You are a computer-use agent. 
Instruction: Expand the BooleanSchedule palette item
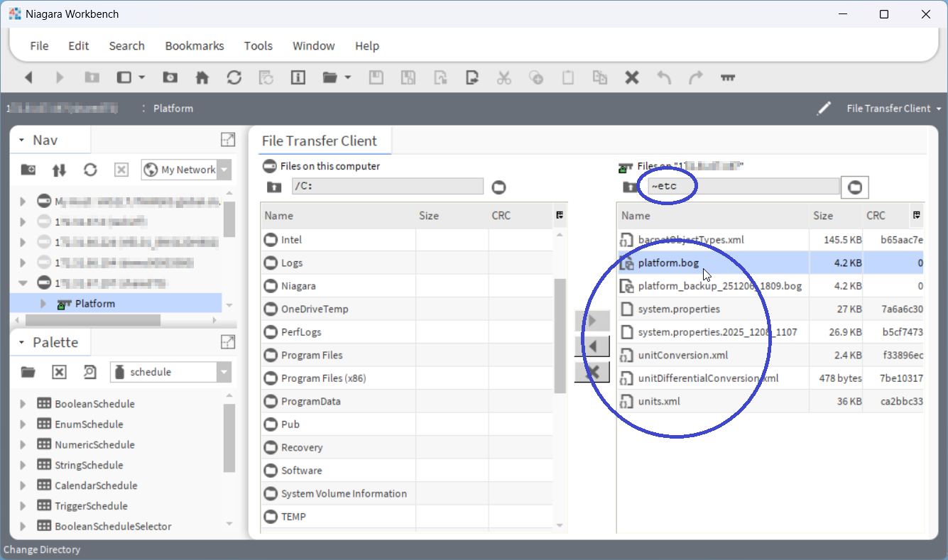click(23, 404)
